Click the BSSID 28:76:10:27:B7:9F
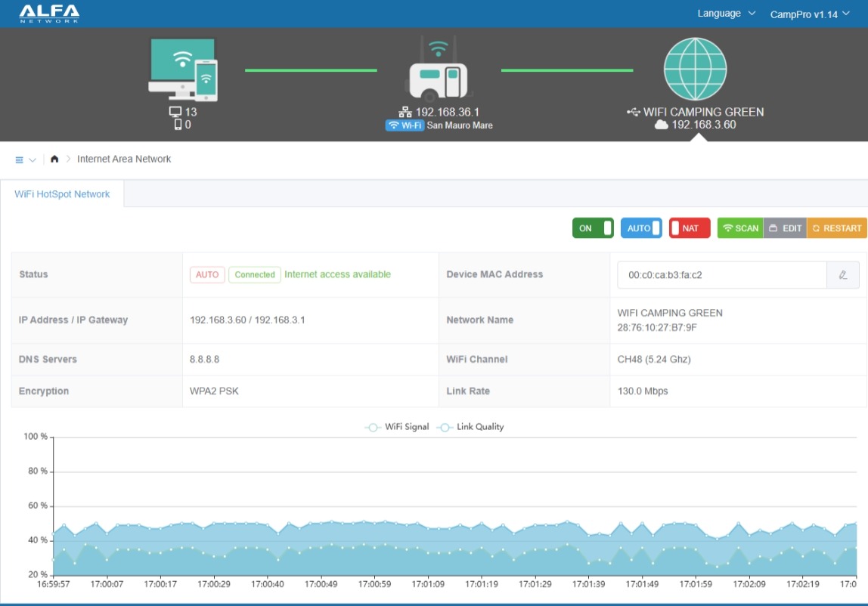The height and width of the screenshot is (606, 868). 657,328
